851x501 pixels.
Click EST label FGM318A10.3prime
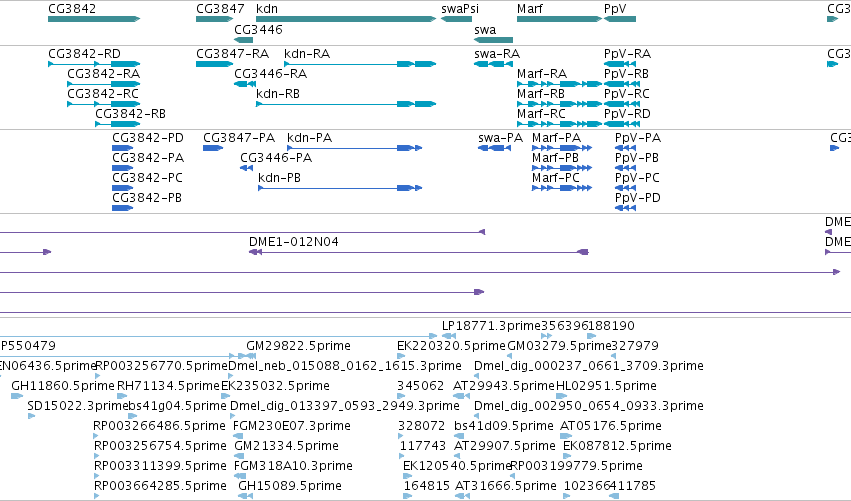click(x=294, y=466)
